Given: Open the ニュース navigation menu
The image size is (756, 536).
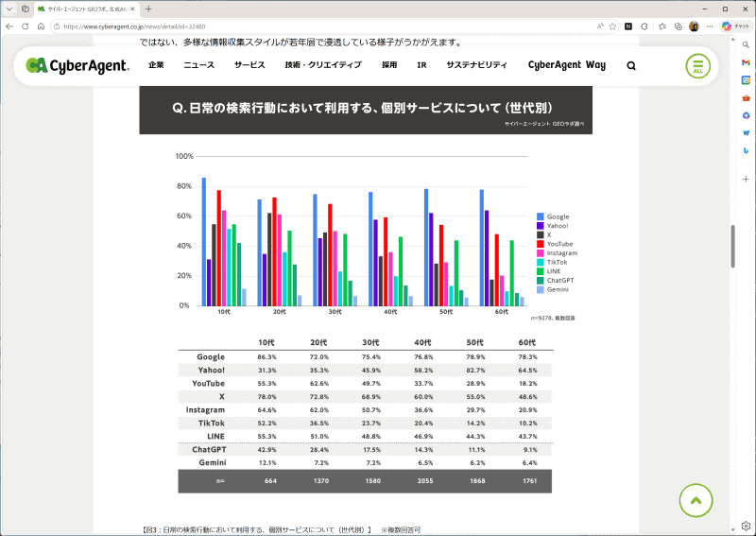Looking at the screenshot, I should (x=198, y=64).
